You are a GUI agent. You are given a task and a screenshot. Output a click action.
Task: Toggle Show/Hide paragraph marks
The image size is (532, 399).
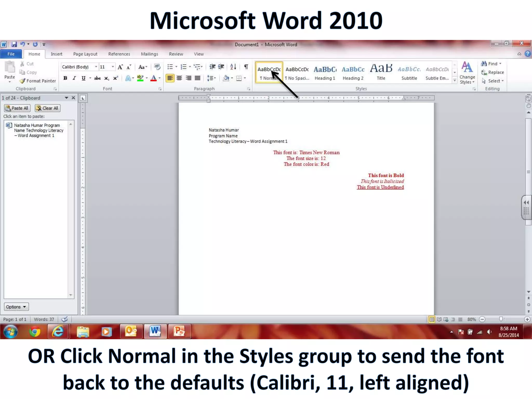[x=246, y=67]
